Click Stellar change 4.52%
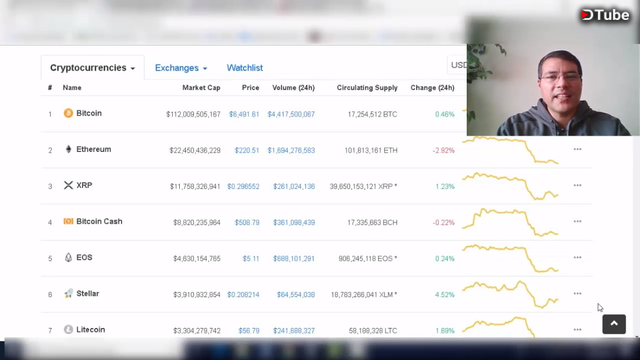640x360 pixels. click(x=444, y=295)
